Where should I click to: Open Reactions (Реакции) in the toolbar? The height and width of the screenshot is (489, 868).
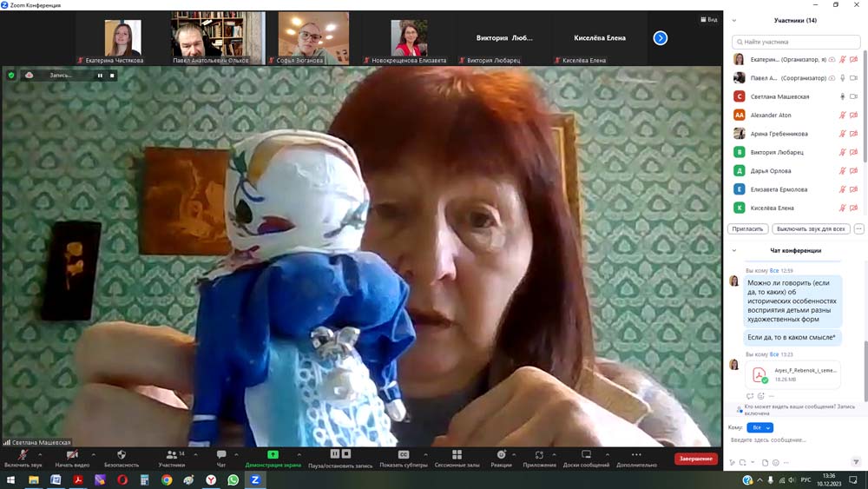pyautogui.click(x=501, y=454)
